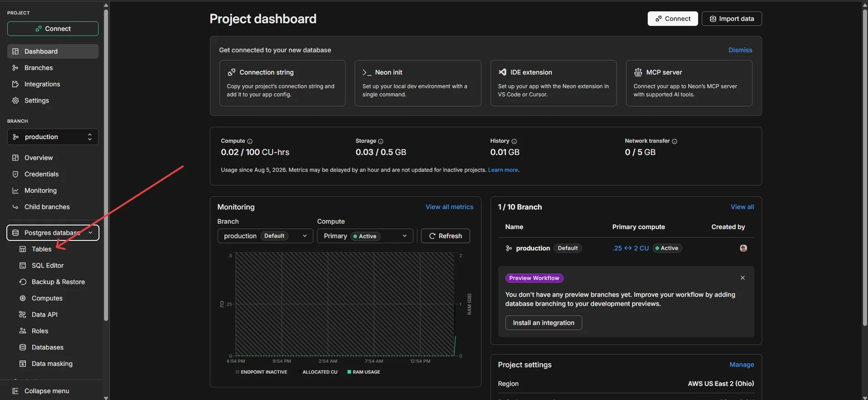Click Install an integration
Image resolution: width=868 pixels, height=400 pixels.
pos(544,323)
